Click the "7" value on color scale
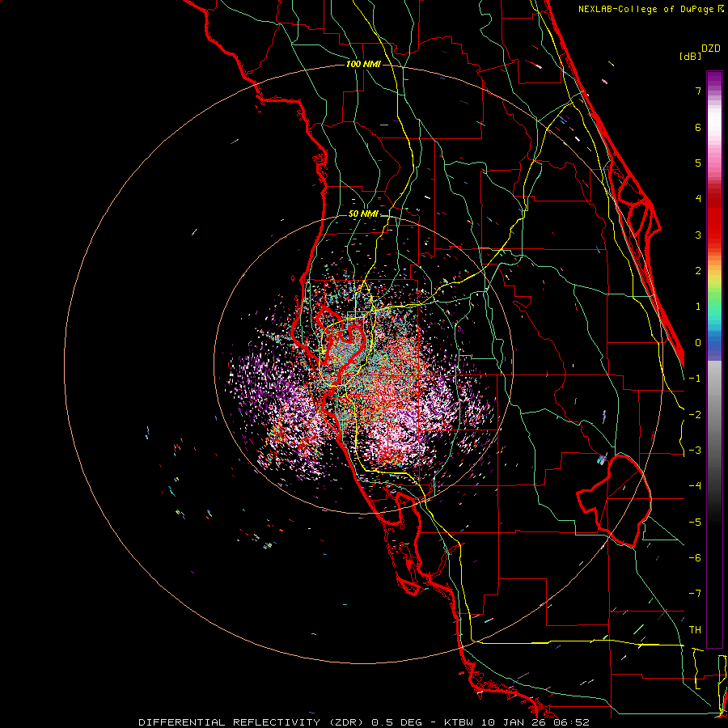 [x=698, y=91]
